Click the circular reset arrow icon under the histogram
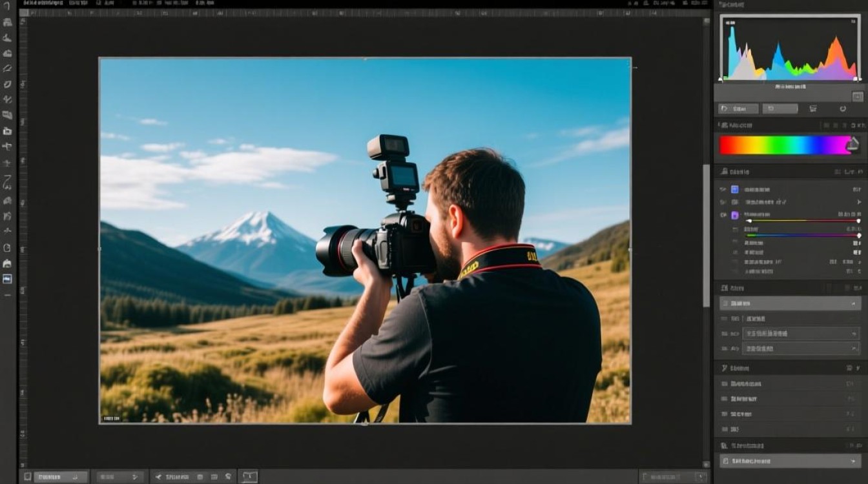The height and width of the screenshot is (484, 868). pyautogui.click(x=843, y=109)
